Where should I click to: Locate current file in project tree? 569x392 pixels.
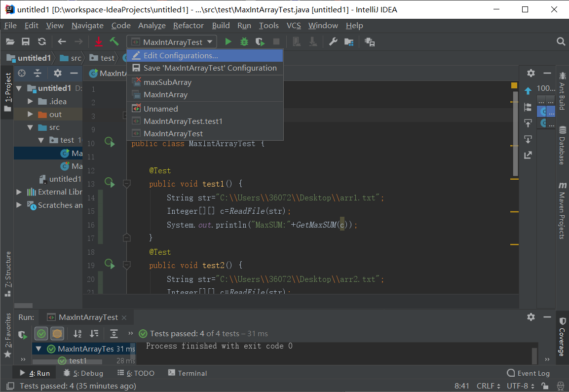(22, 74)
